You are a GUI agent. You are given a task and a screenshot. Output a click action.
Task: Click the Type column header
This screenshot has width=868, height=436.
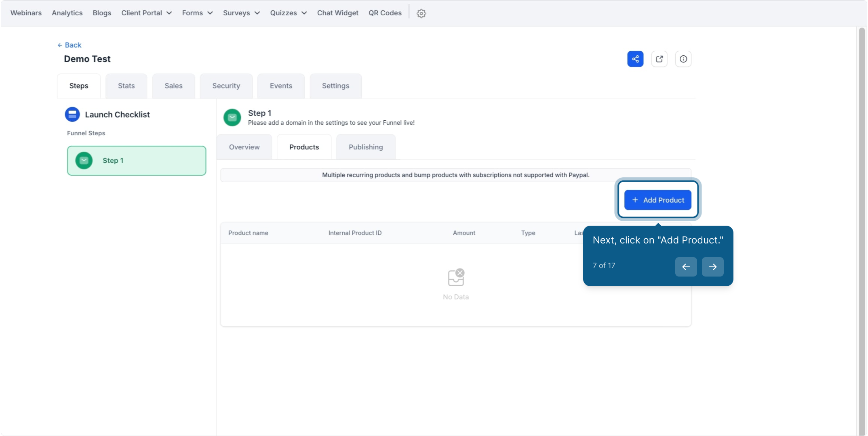528,233
